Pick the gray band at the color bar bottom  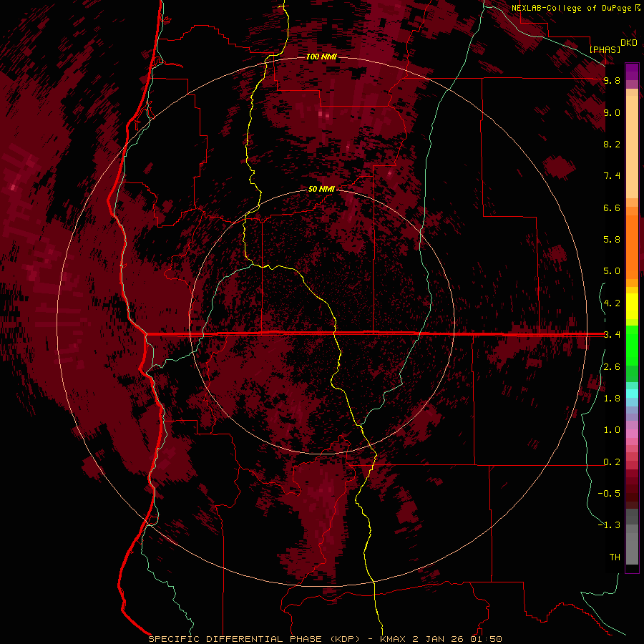click(x=632, y=545)
